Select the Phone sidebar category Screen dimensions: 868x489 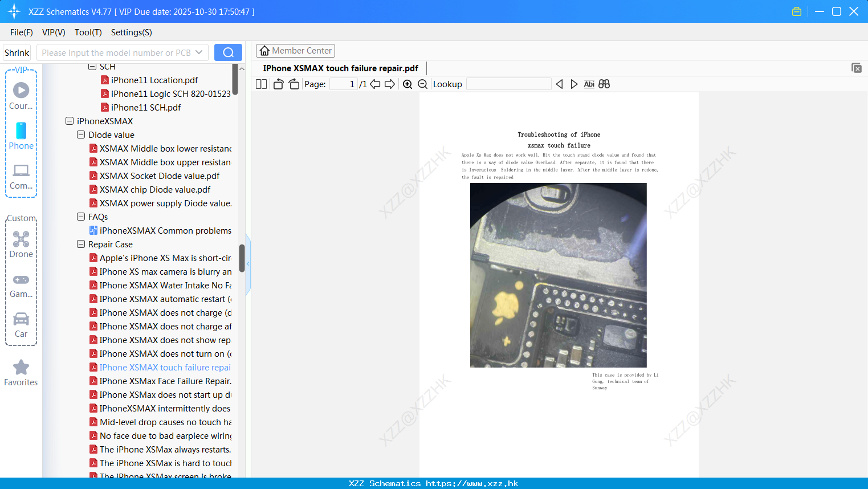21,136
